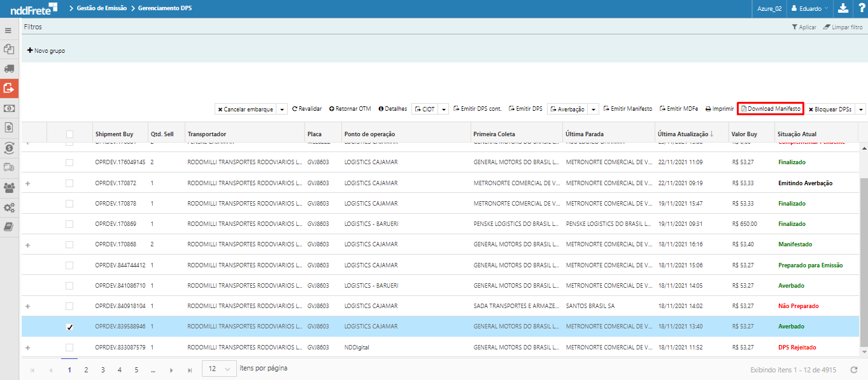Screen dimensions: 868x380
Task: Open the hamburger menu in sidebar
Action: (x=8, y=31)
